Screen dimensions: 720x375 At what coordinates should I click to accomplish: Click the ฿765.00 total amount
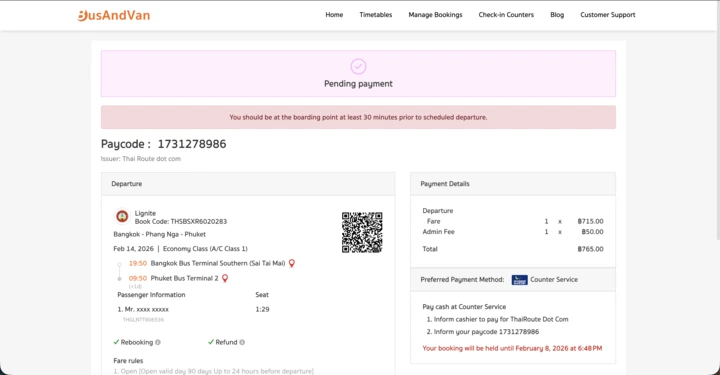[x=591, y=249]
